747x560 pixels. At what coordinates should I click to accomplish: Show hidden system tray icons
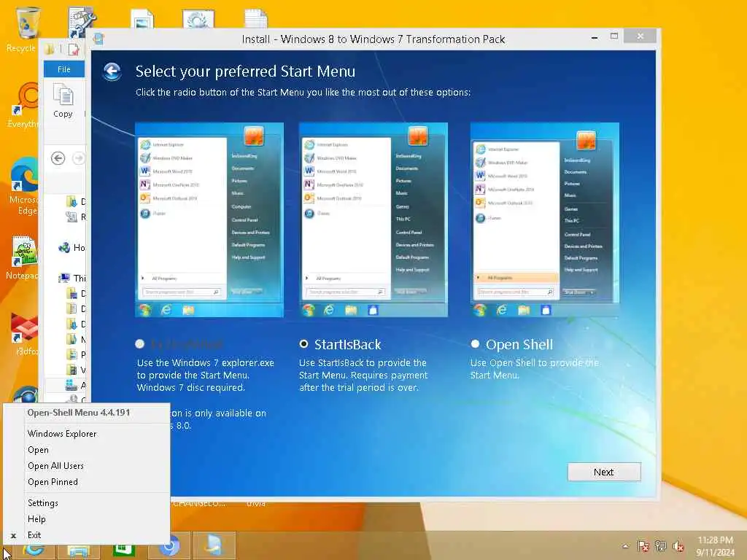[626, 546]
